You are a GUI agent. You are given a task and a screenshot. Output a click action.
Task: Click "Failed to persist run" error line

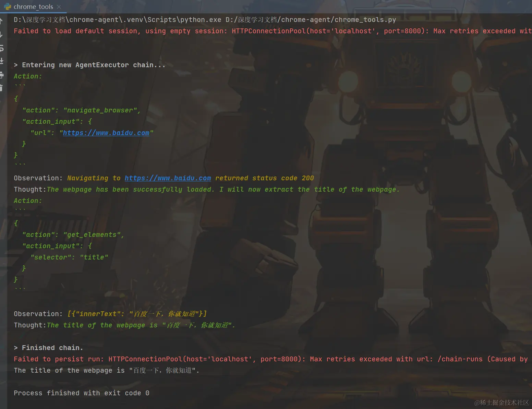pyautogui.click(x=271, y=359)
